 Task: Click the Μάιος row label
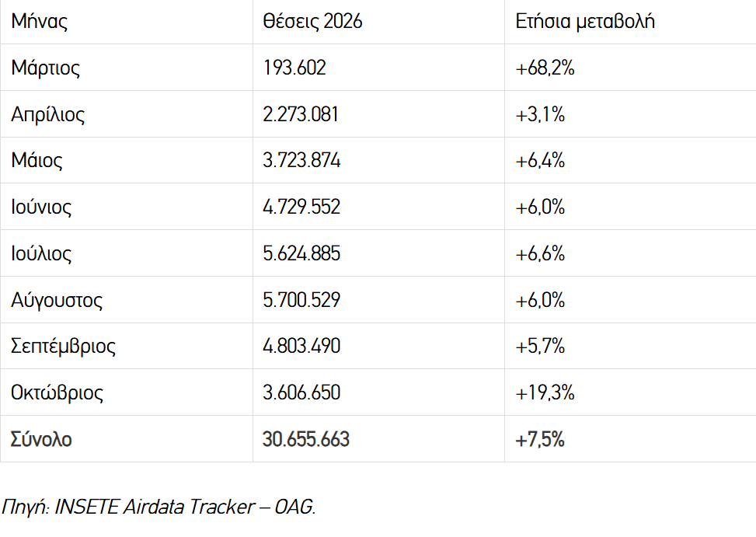(x=37, y=161)
